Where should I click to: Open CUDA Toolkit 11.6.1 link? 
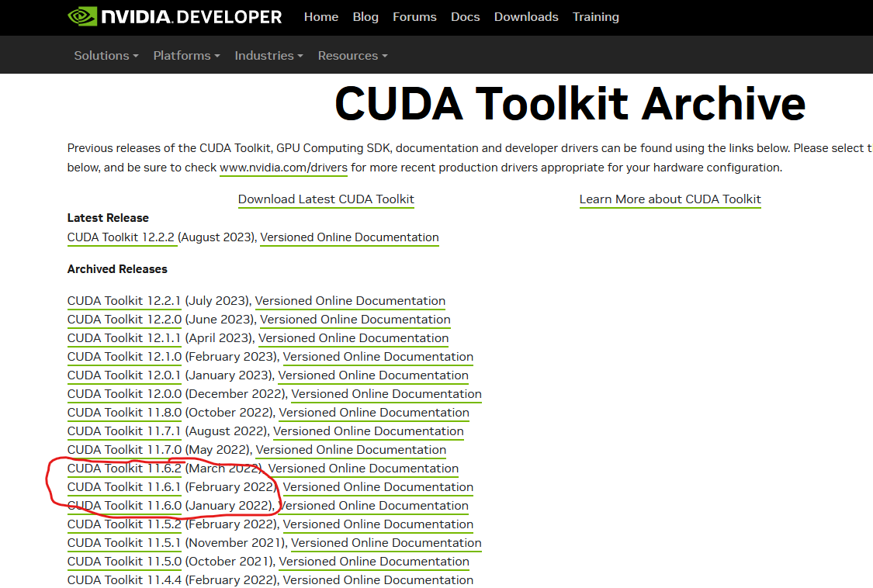pyautogui.click(x=124, y=487)
